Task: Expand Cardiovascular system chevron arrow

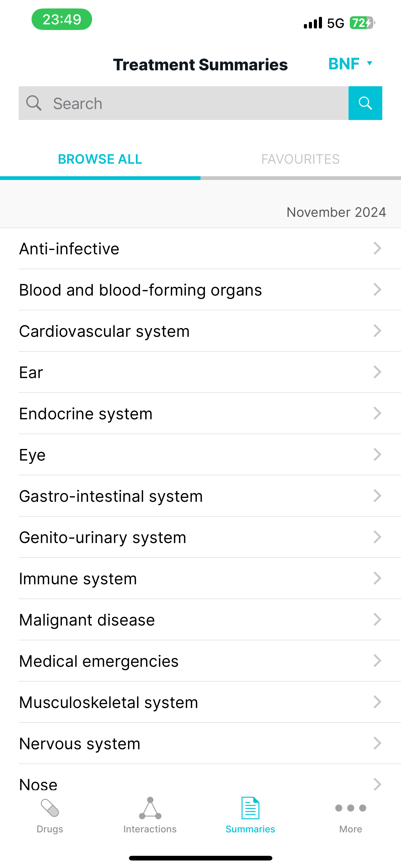Action: tap(378, 331)
